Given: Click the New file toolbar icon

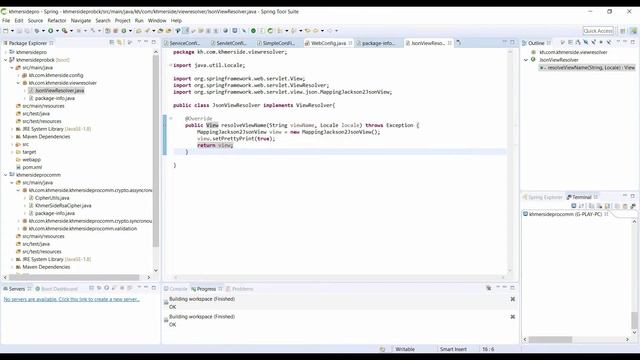Looking at the screenshot, I should [6, 31].
